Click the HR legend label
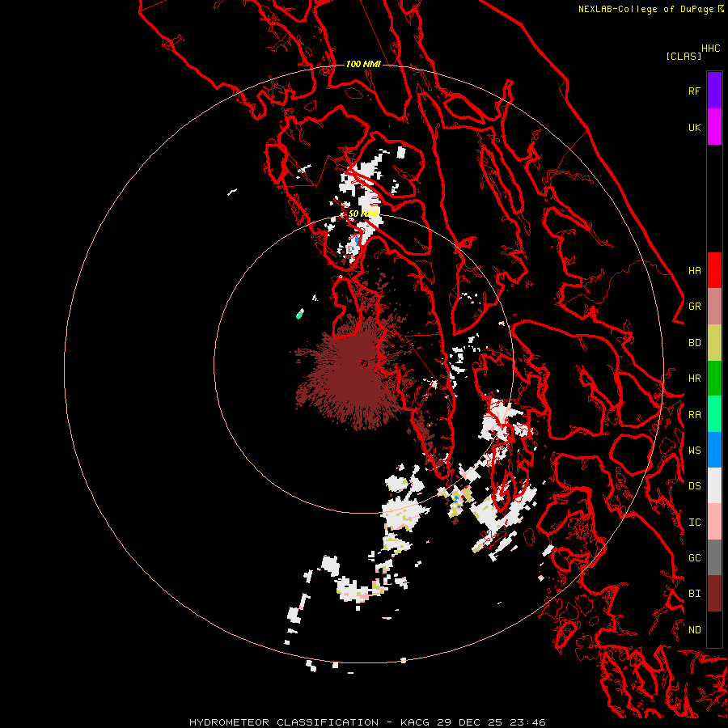 (x=694, y=379)
